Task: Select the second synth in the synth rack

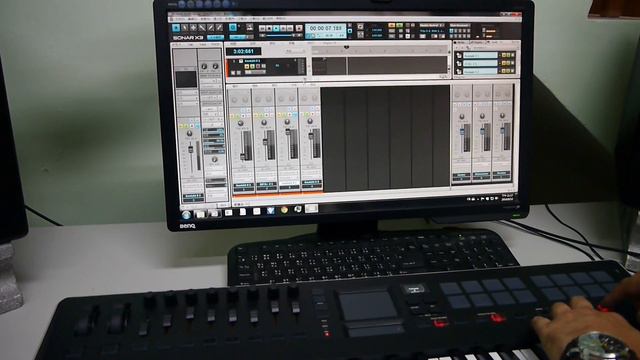Action: click(481, 63)
